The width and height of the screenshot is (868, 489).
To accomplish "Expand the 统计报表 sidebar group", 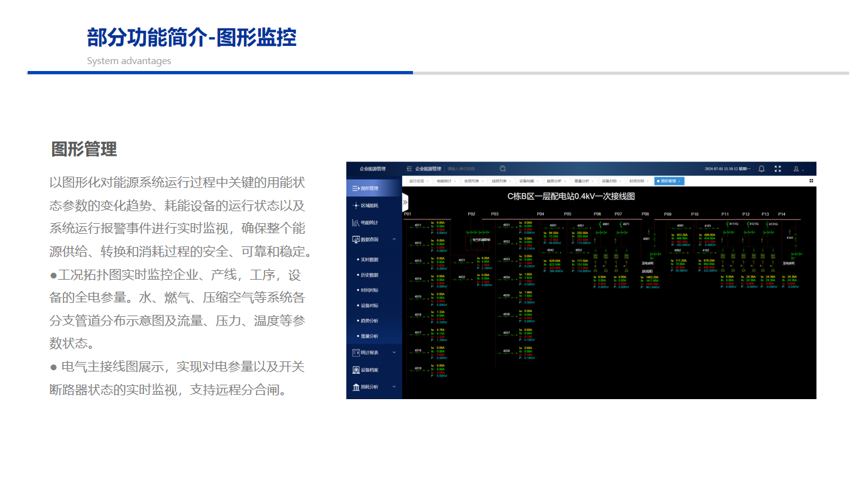I will pos(394,353).
